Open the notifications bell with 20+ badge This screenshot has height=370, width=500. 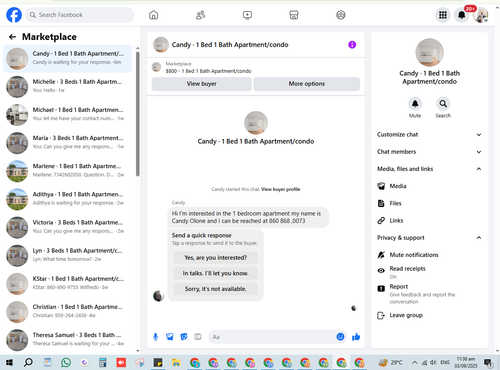pos(462,15)
